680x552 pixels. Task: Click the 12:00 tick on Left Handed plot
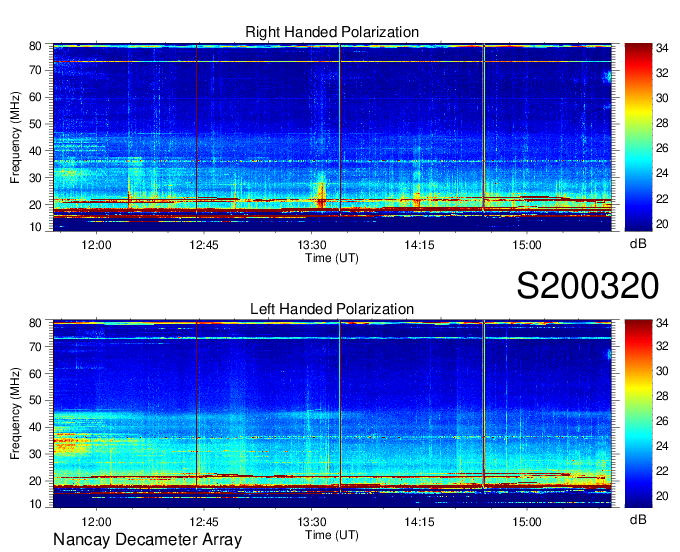[96, 522]
